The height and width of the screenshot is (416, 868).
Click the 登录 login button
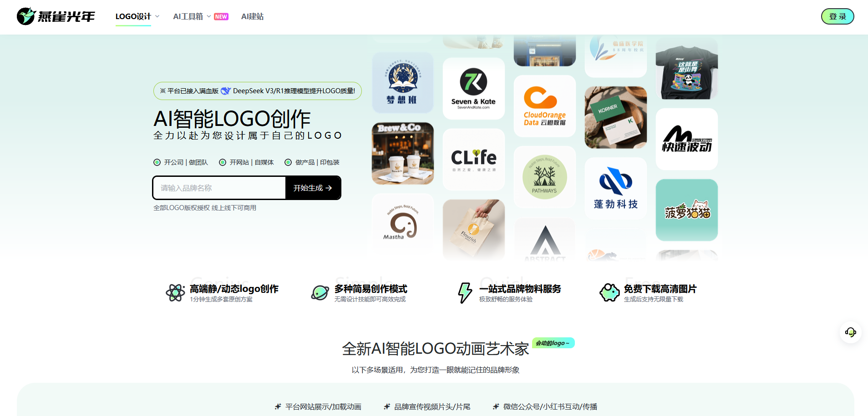[837, 16]
